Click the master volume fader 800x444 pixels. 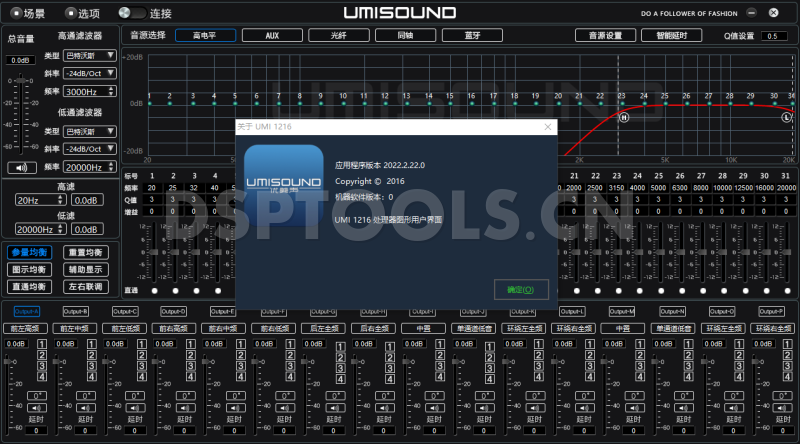tap(21, 81)
